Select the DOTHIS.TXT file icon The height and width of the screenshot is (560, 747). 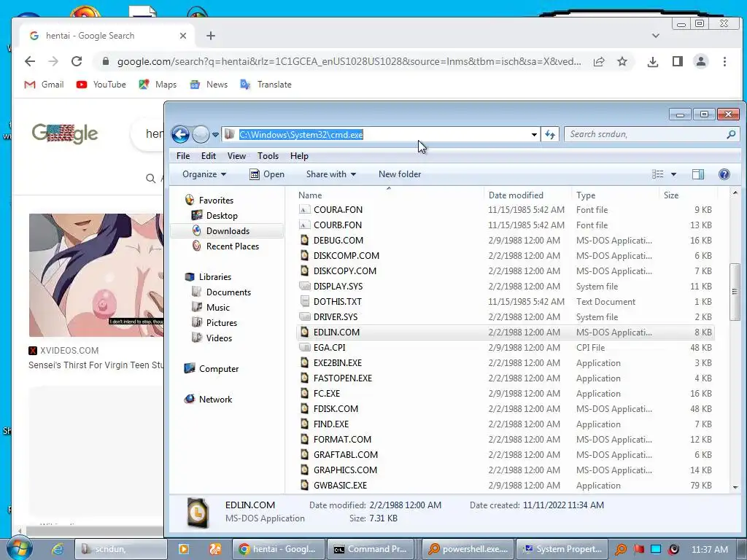304,301
